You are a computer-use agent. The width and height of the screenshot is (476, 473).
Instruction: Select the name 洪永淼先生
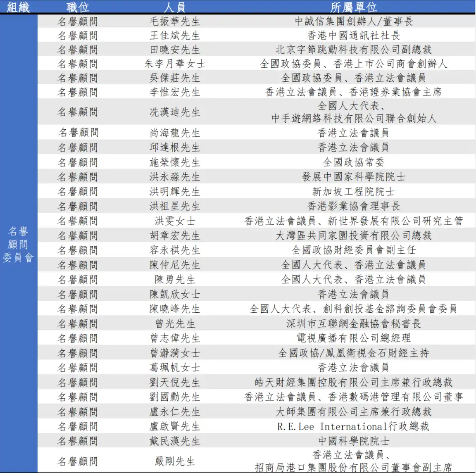(x=175, y=177)
